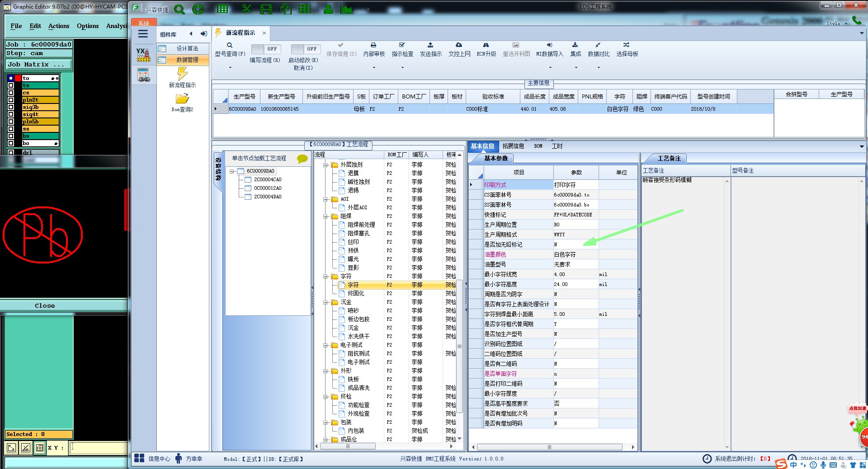Click the green magnifier search icon in title bar
868x469 pixels.
point(179,9)
